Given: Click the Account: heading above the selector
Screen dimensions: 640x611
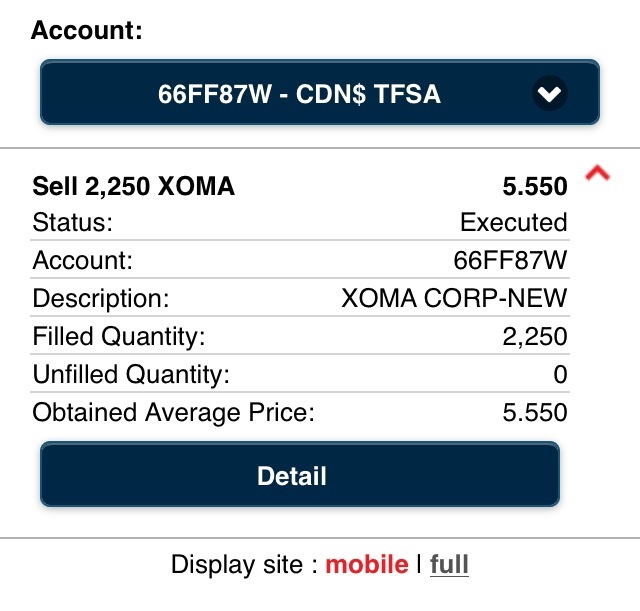Looking at the screenshot, I should click(x=87, y=30).
